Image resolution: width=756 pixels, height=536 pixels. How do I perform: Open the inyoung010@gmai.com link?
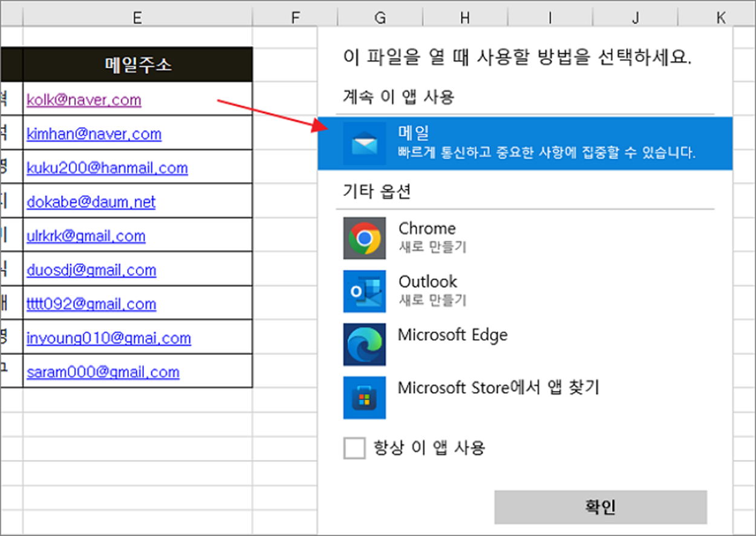pyautogui.click(x=109, y=338)
